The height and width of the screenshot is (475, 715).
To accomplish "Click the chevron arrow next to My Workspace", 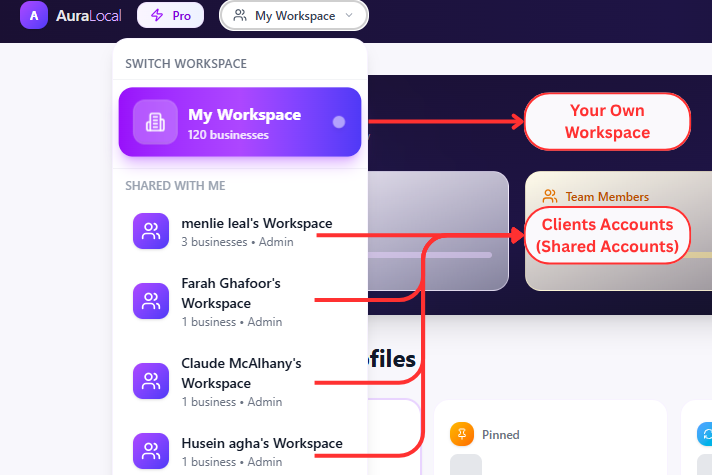I will click(349, 15).
